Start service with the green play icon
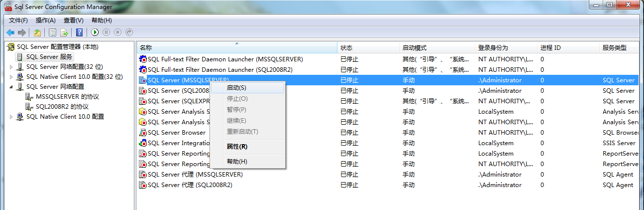The image size is (644, 210). [95, 32]
